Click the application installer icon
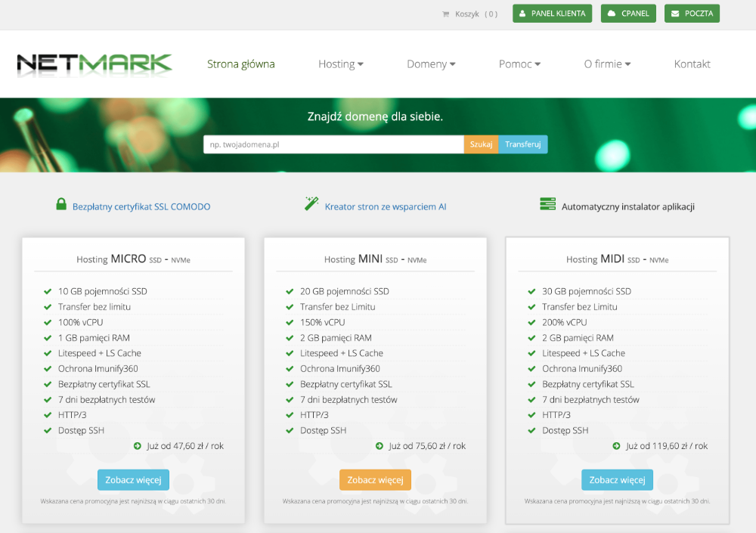Image resolution: width=756 pixels, height=533 pixels. pyautogui.click(x=547, y=204)
